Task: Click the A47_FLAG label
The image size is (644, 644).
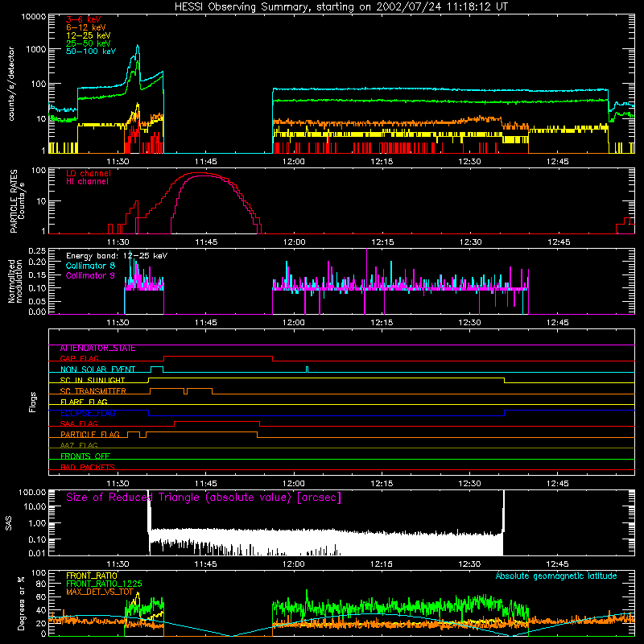Action: coord(79,445)
